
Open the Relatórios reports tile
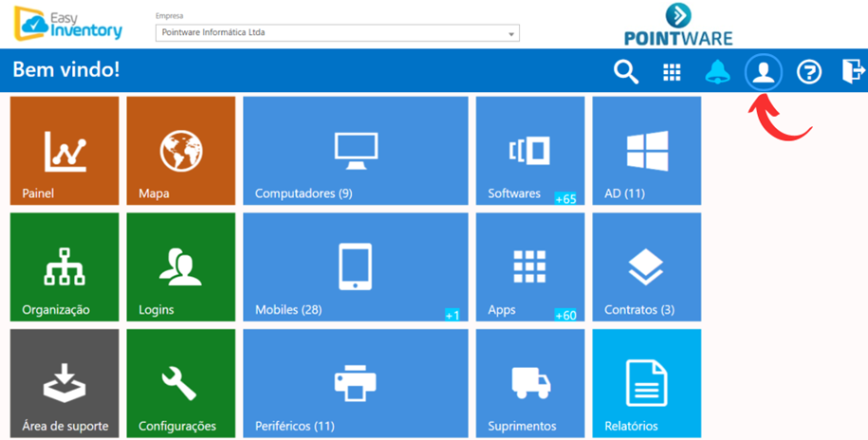(646, 383)
